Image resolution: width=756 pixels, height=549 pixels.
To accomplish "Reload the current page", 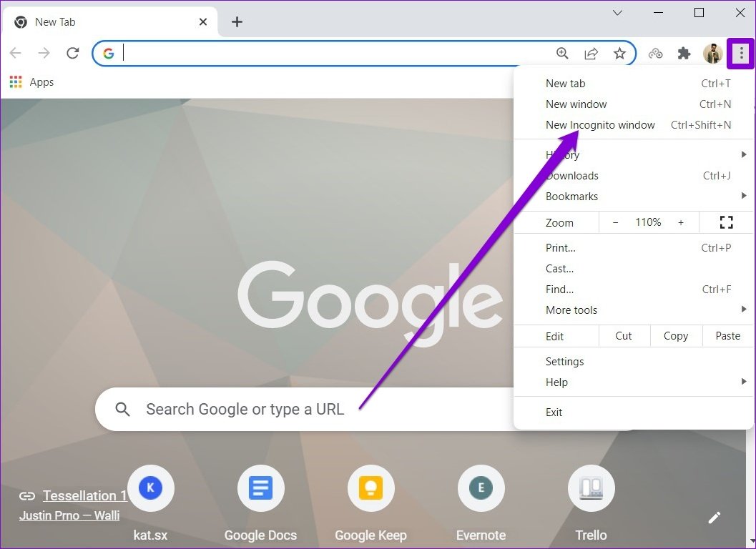I will point(73,53).
